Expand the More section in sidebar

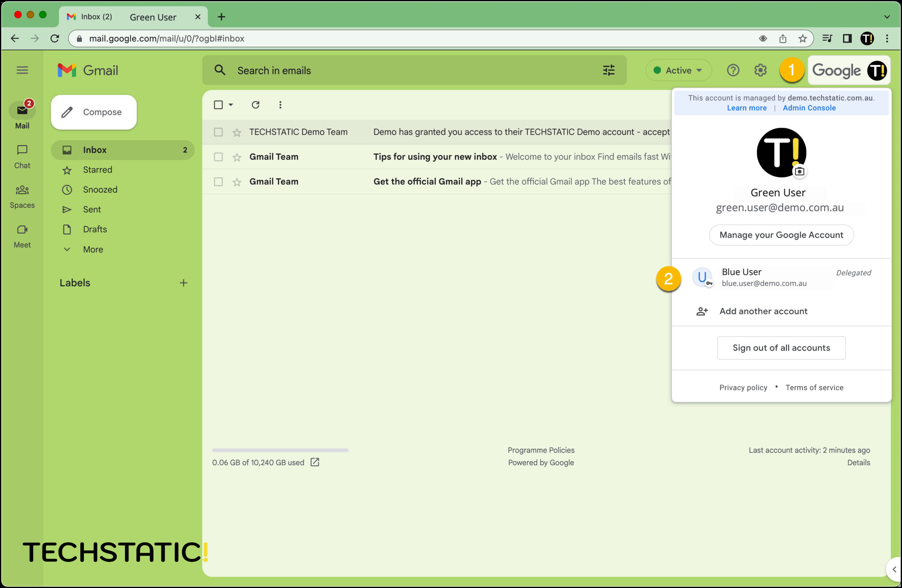(x=92, y=249)
